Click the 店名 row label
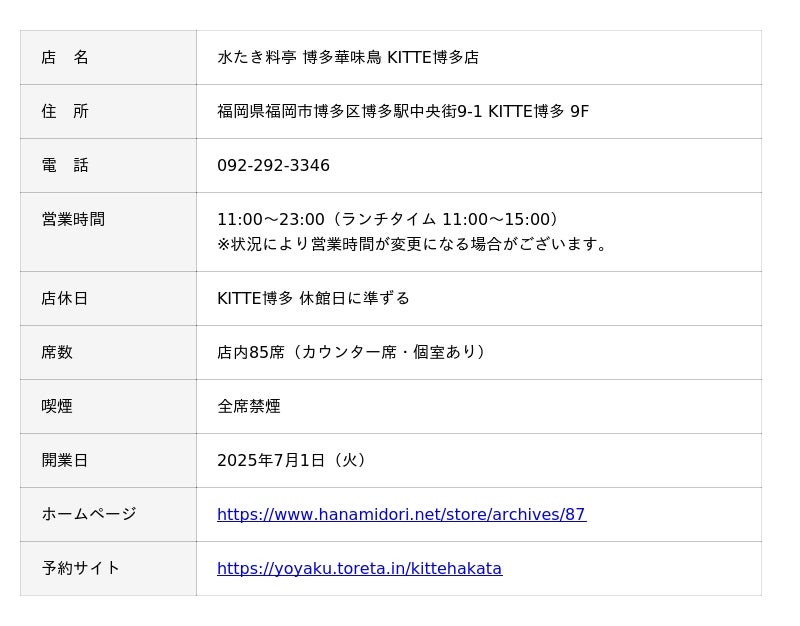800x626 pixels. pyautogui.click(x=65, y=58)
